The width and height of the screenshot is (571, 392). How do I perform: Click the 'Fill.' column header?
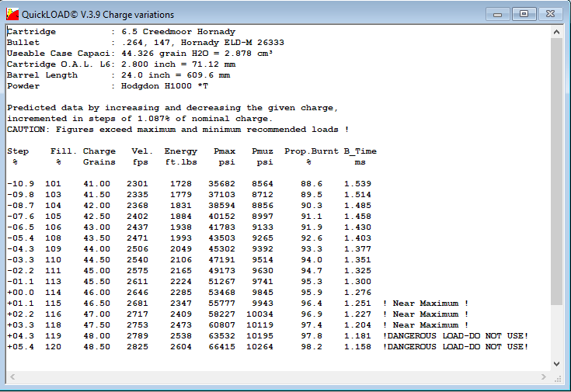(64, 151)
